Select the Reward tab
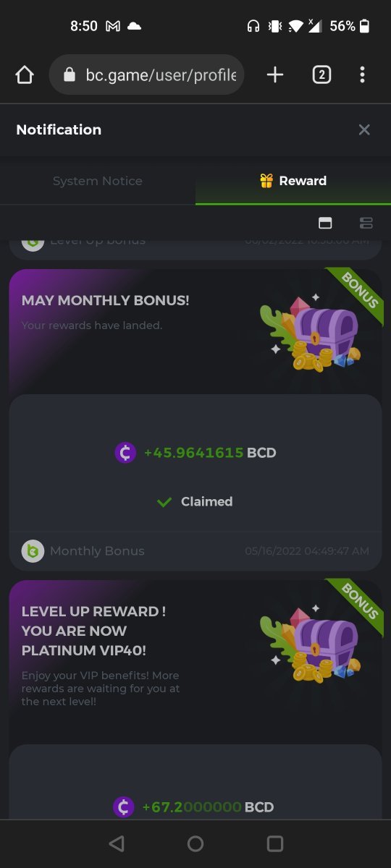 click(x=293, y=181)
